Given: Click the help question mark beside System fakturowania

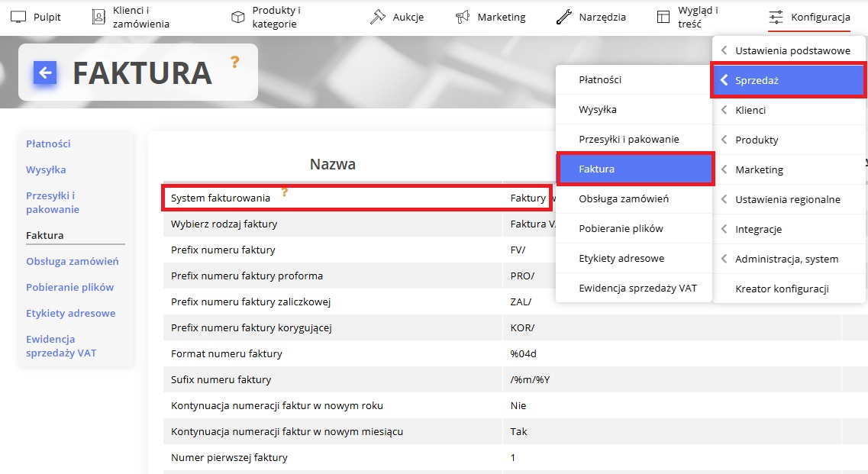Looking at the screenshot, I should coord(285,192).
